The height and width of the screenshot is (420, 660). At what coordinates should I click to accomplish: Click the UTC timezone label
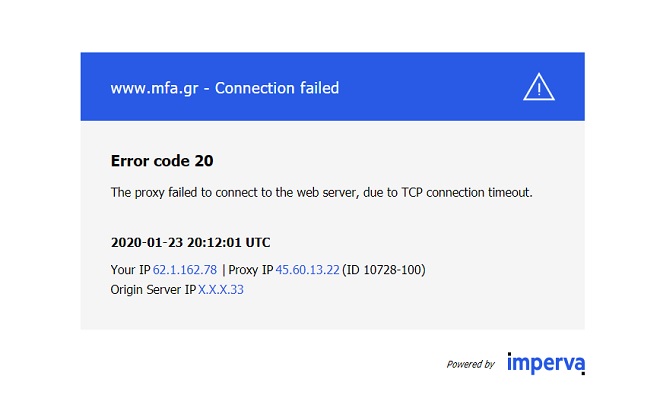[x=258, y=243]
